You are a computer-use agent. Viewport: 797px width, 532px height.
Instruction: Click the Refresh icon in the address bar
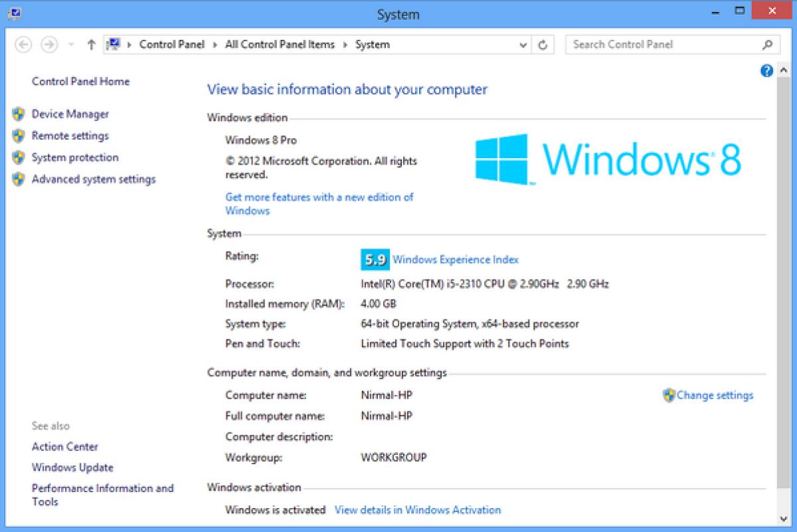(x=543, y=44)
